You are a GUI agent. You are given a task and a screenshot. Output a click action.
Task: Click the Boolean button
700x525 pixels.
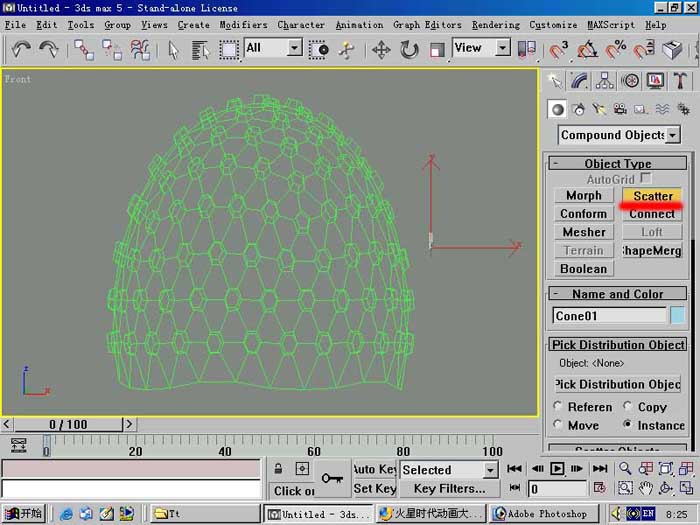584,269
